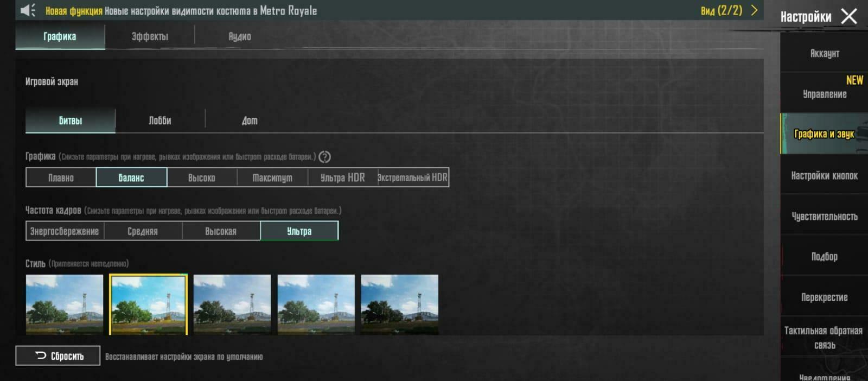The width and height of the screenshot is (868, 381).
Task: Switch to the Графика tab
Action: pos(60,37)
